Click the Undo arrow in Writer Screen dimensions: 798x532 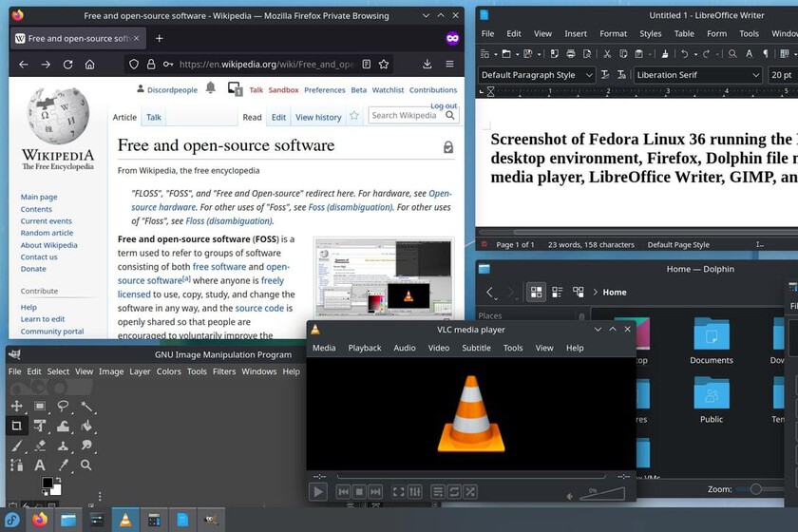point(685,53)
